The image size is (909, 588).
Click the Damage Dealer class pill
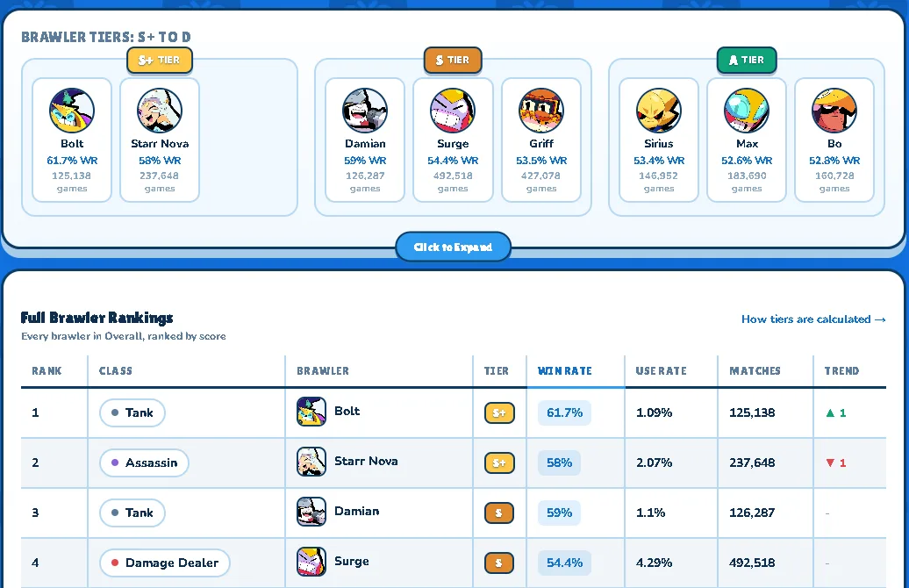165,563
